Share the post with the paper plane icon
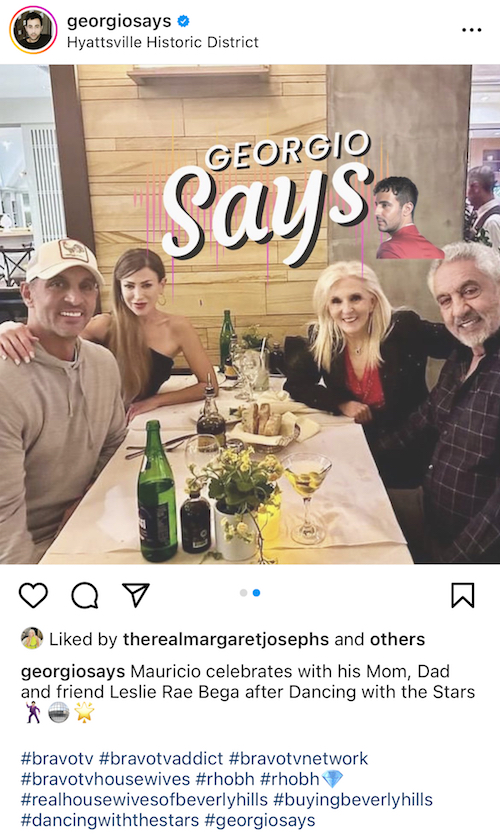This screenshot has height=836, width=500. (136, 594)
